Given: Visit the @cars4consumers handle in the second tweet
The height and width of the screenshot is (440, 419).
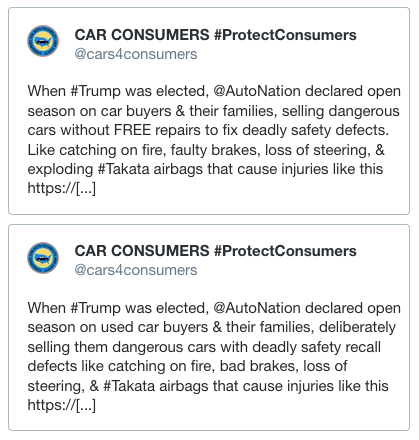Looking at the screenshot, I should point(136,270).
